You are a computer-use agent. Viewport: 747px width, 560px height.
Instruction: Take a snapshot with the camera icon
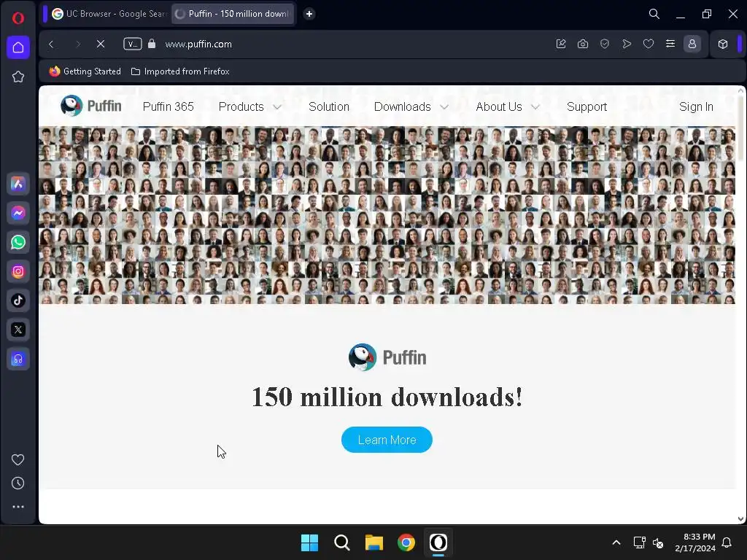pyautogui.click(x=583, y=44)
